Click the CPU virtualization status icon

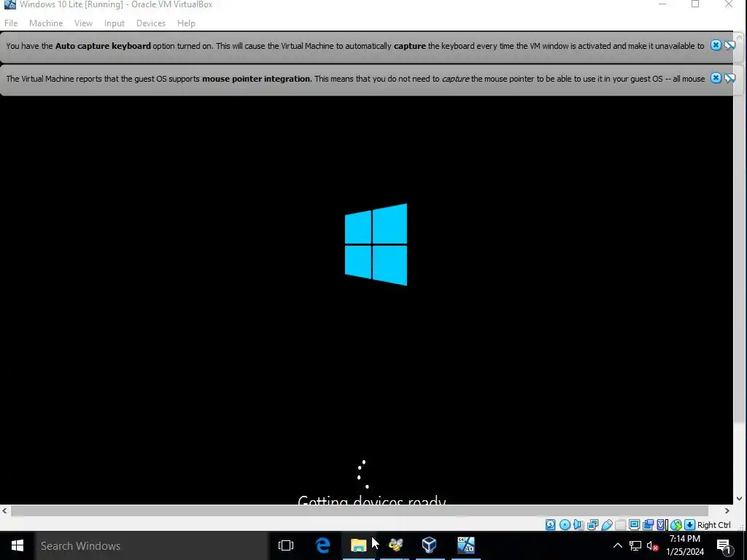pyautogui.click(x=662, y=525)
